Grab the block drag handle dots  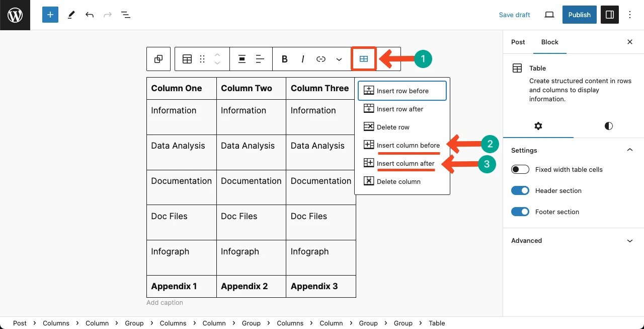click(x=202, y=59)
